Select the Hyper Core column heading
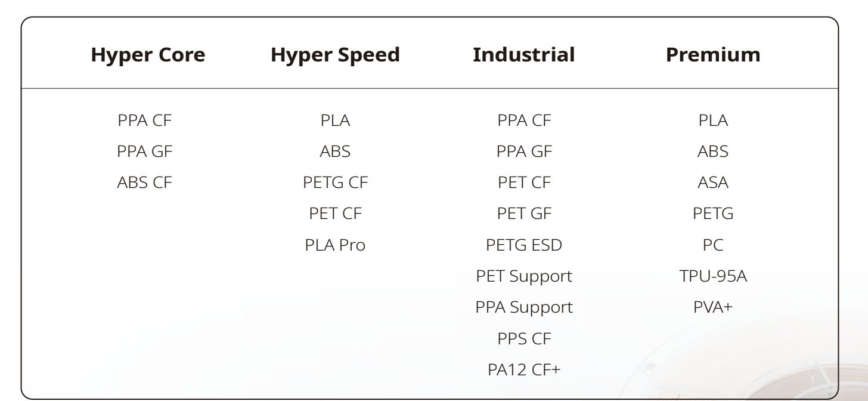 [148, 55]
